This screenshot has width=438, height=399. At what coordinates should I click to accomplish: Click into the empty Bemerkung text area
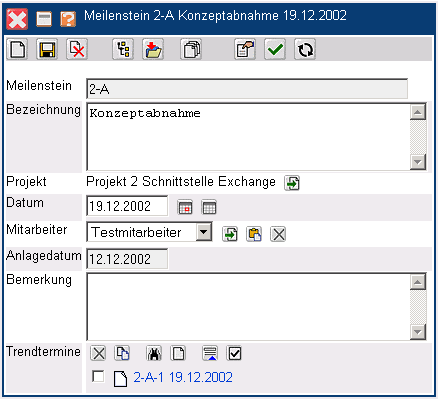[248, 307]
